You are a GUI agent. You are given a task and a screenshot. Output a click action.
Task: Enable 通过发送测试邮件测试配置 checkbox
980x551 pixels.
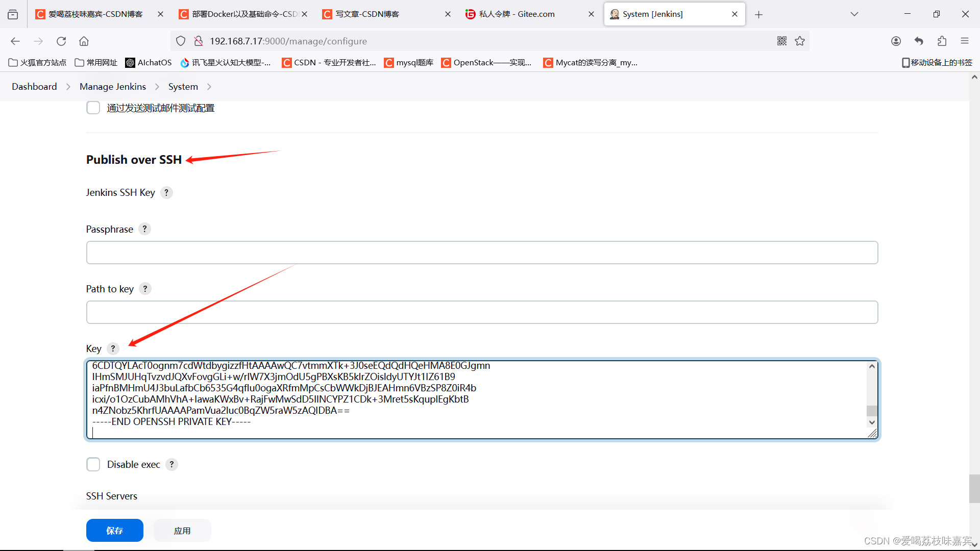(x=93, y=108)
